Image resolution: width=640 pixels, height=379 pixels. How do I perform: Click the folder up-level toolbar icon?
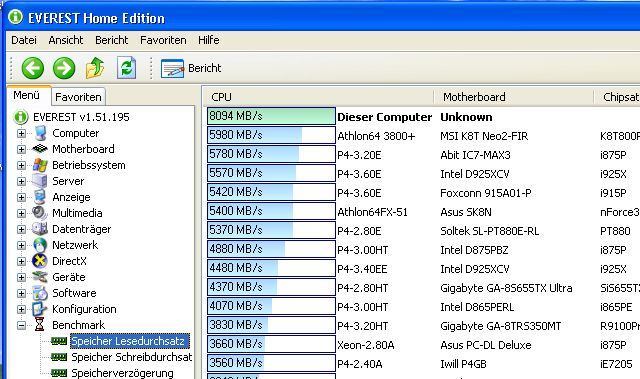click(95, 68)
